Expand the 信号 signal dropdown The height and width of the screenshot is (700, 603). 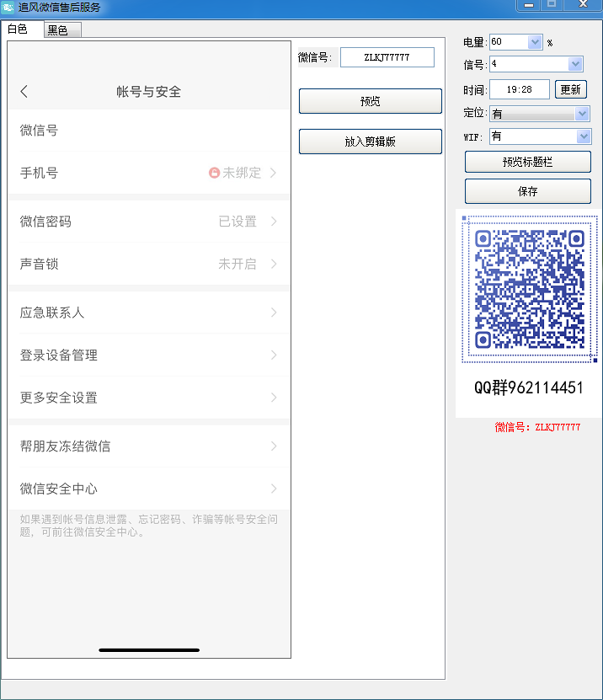[x=575, y=64]
